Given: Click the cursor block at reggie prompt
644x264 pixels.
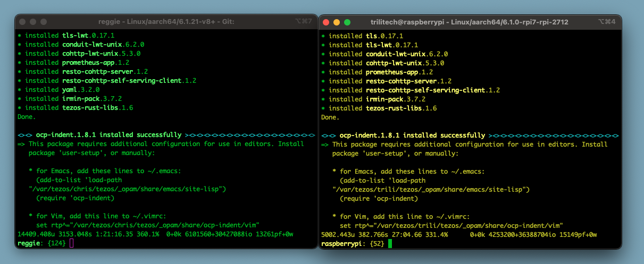Looking at the screenshot, I should [x=71, y=243].
